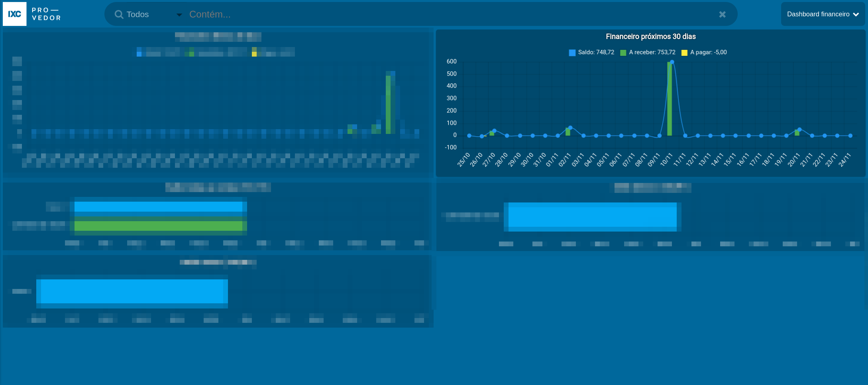Click the -100 y-axis label

click(x=451, y=147)
